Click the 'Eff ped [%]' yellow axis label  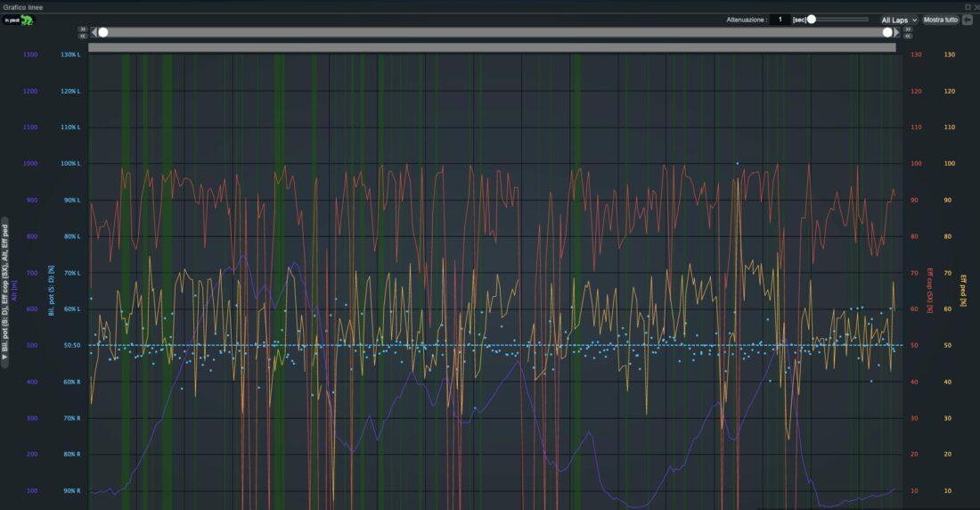click(963, 291)
